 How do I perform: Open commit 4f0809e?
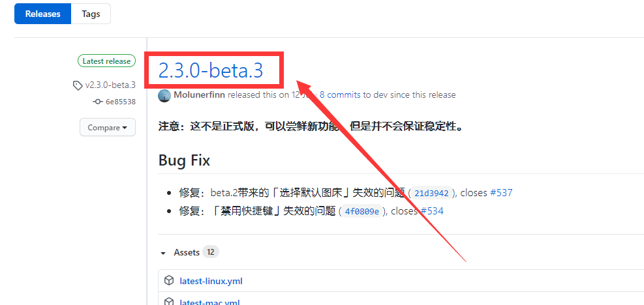363,211
